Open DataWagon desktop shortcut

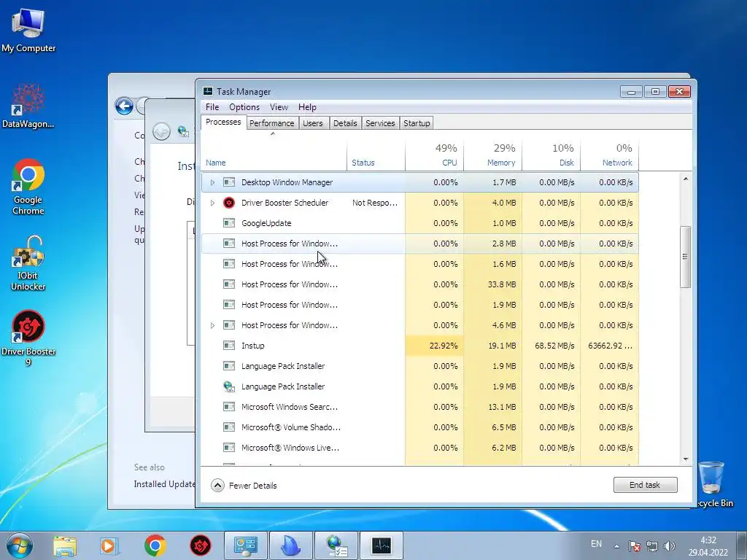[x=28, y=106]
